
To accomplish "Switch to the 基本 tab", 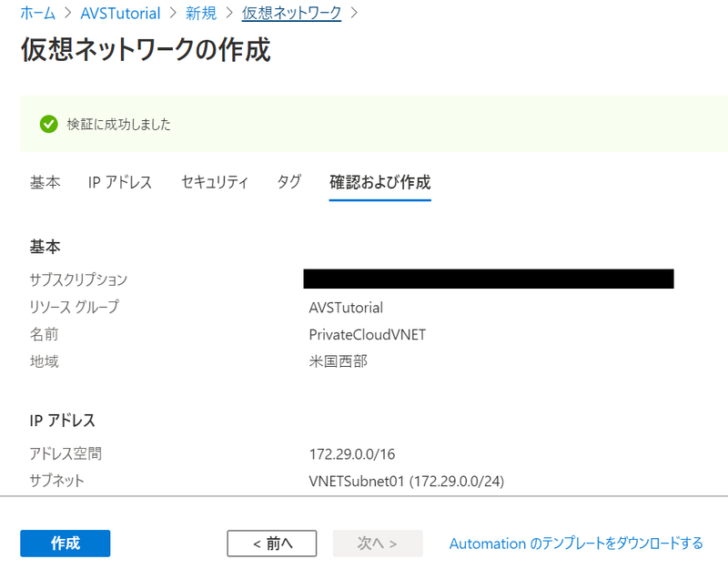I will (45, 182).
